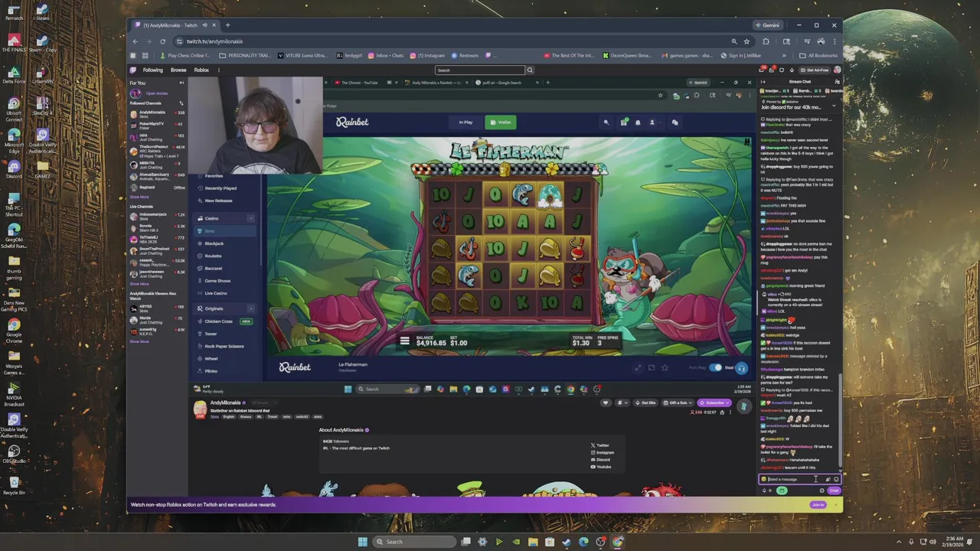Open the Play Chess Online bookmark

[x=185, y=55]
